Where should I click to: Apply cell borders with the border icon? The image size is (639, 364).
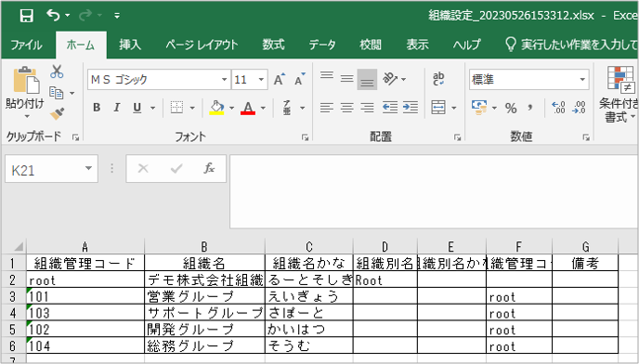(x=176, y=108)
